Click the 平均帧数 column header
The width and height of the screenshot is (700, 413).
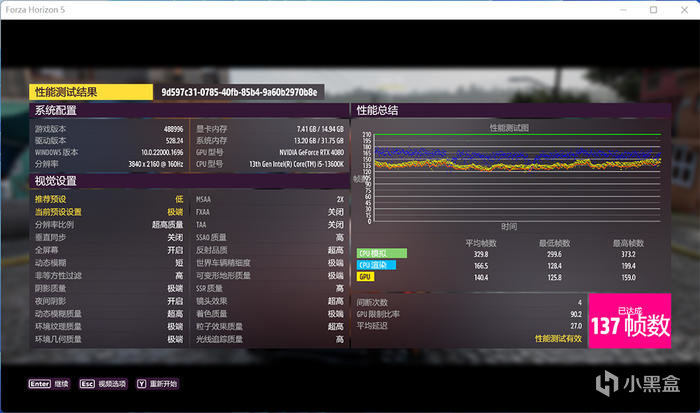coord(481,243)
